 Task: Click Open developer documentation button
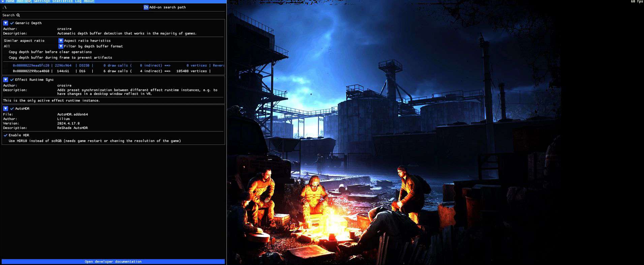113,262
